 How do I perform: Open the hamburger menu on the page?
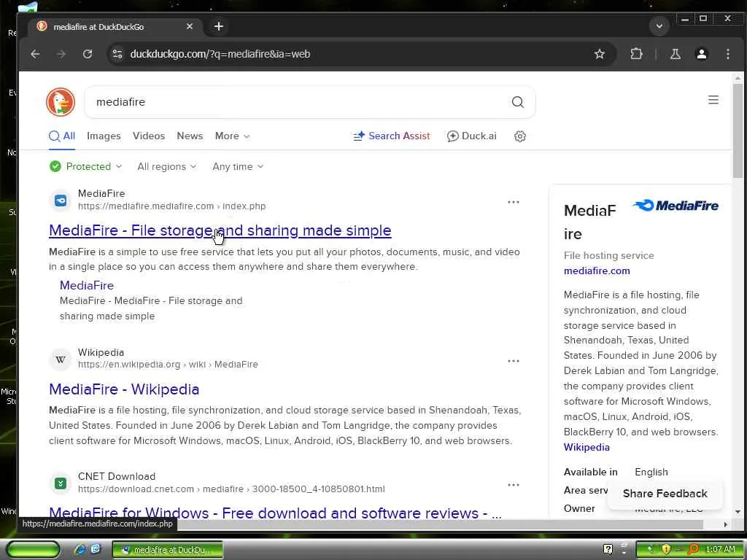713,100
